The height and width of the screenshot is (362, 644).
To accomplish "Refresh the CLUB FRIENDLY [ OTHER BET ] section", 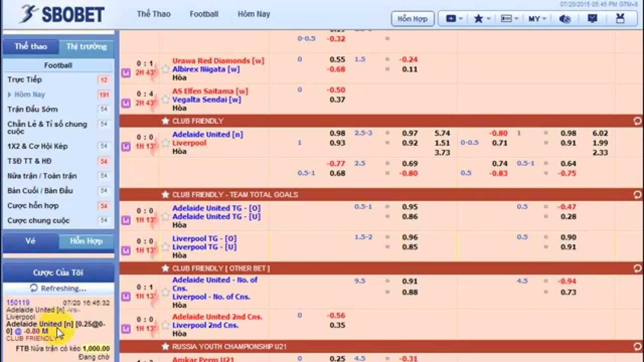I will pos(637,268).
